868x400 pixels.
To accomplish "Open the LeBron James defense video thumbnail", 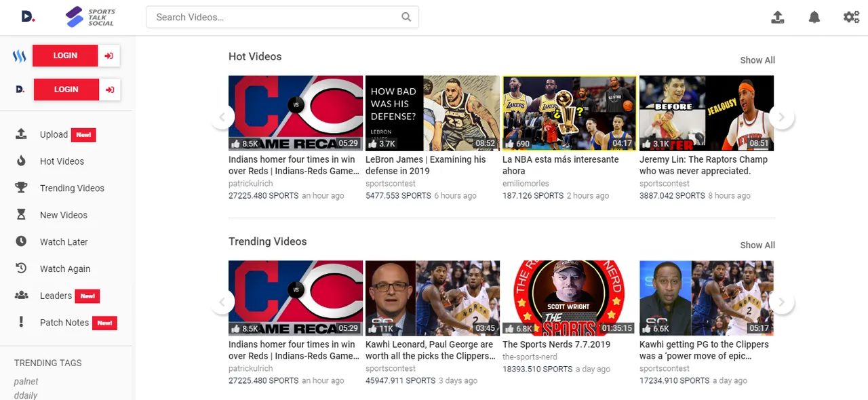I will point(432,113).
